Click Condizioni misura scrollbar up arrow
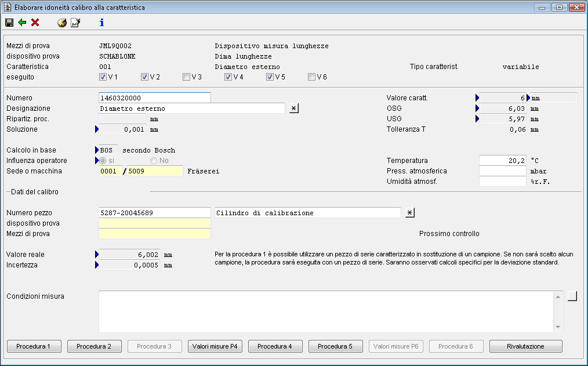The width and height of the screenshot is (588, 366). point(558,296)
